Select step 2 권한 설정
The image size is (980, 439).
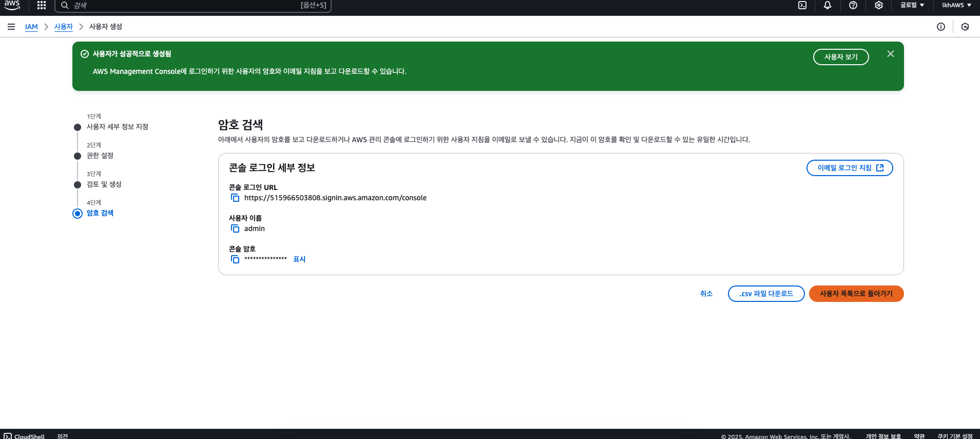click(x=100, y=156)
